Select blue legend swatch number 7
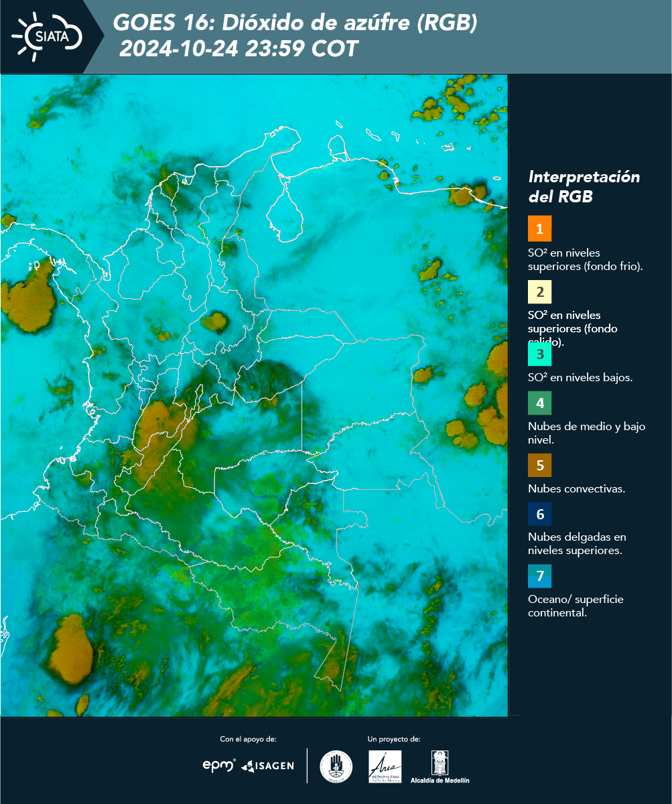This screenshot has height=804, width=672. tap(540, 576)
